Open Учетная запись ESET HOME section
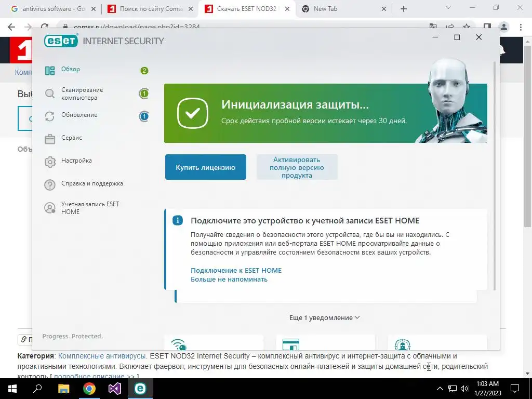Viewport: 532px width, 399px height. pyautogui.click(x=90, y=208)
